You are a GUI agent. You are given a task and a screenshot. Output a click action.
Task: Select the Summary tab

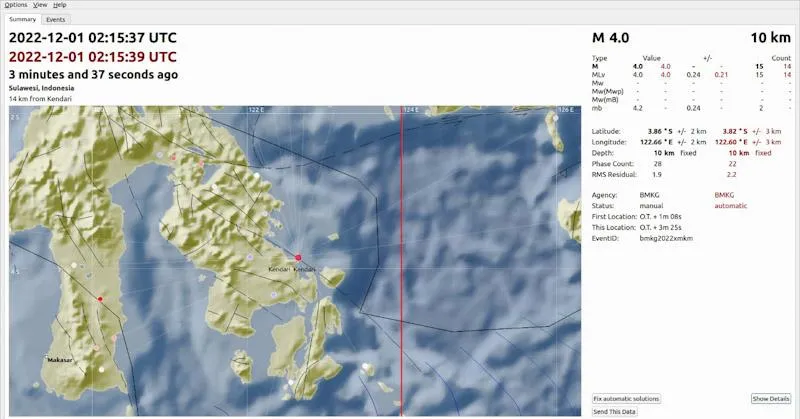23,19
